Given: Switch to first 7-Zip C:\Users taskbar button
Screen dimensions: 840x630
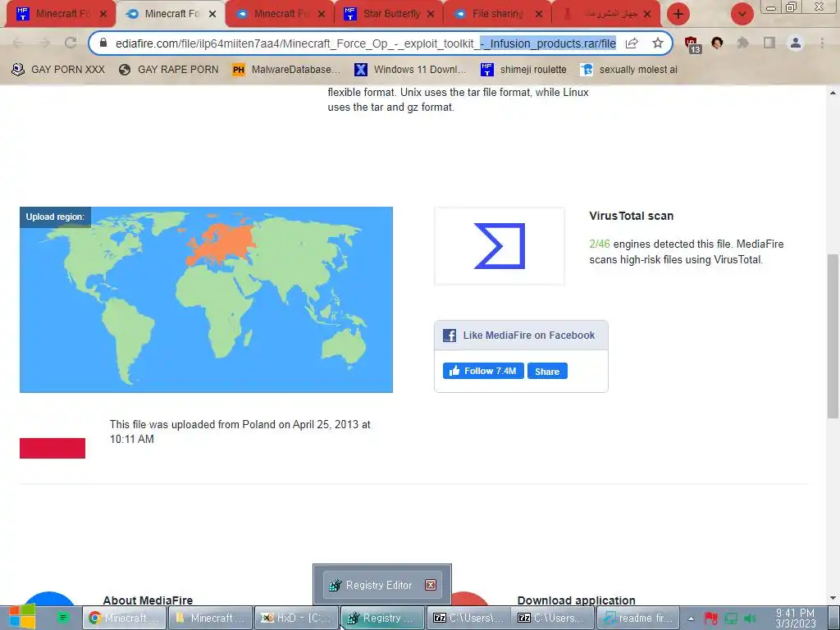Looking at the screenshot, I should point(468,618).
